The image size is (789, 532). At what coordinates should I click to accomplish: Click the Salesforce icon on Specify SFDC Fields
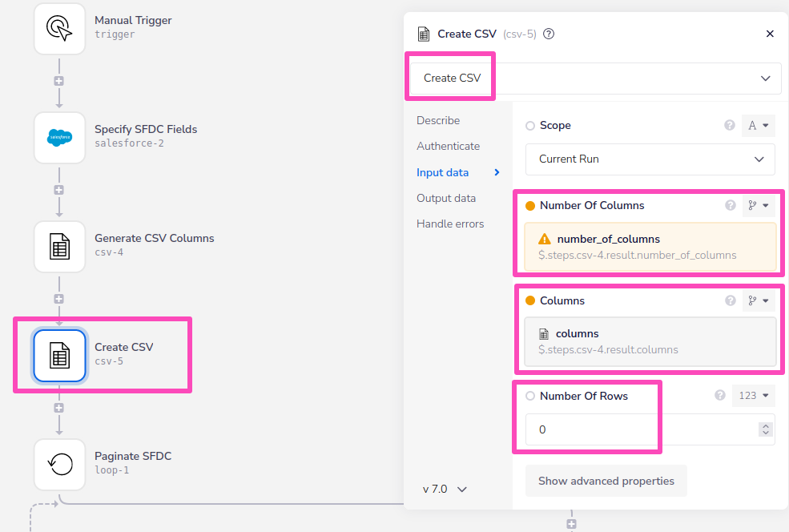[59, 138]
